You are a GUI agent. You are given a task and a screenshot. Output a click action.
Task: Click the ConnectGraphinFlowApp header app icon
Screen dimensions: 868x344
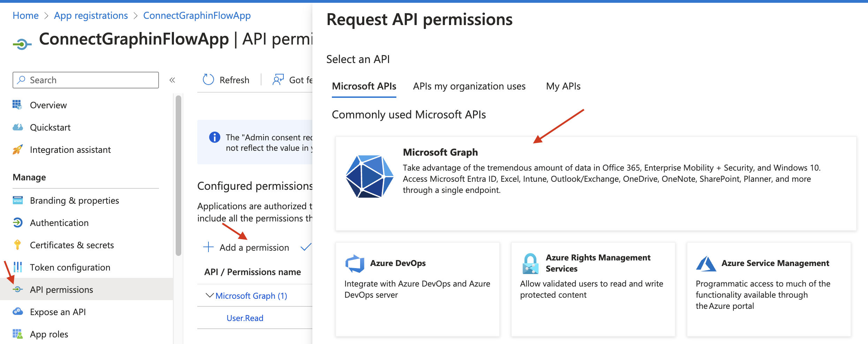pyautogui.click(x=22, y=44)
